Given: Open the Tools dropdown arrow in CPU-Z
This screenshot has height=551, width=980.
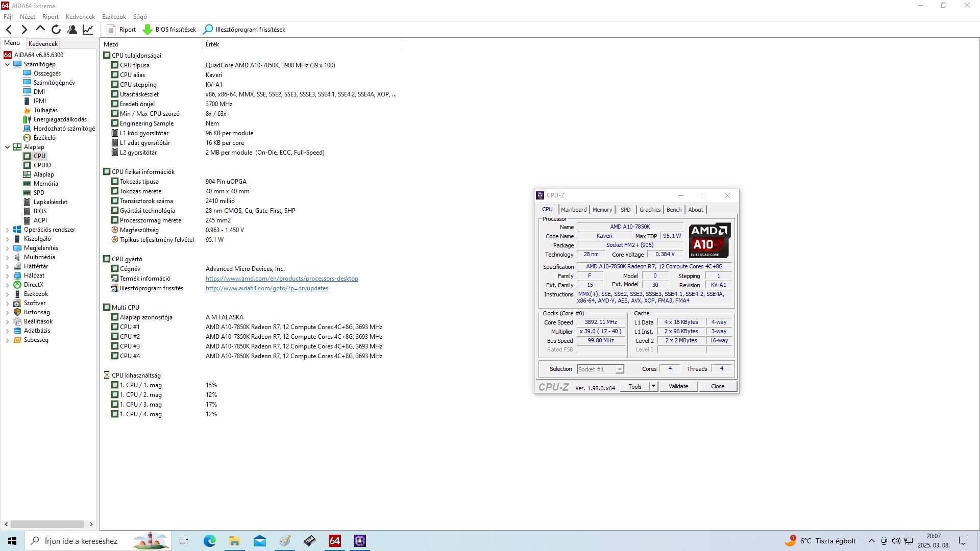Looking at the screenshot, I should 653,386.
